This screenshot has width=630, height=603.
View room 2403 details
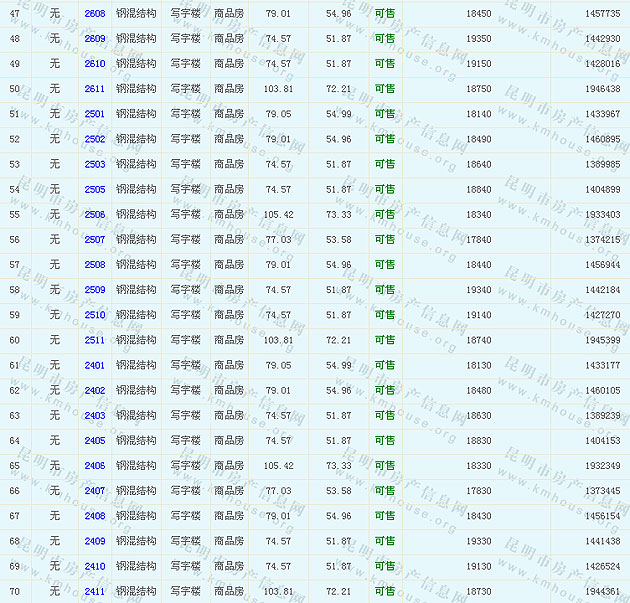pos(95,415)
